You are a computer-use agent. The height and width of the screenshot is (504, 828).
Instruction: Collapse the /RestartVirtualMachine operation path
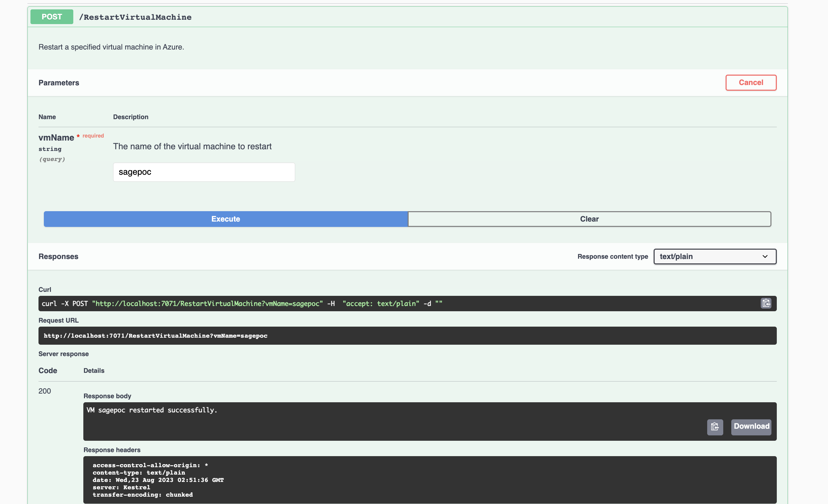(x=135, y=17)
